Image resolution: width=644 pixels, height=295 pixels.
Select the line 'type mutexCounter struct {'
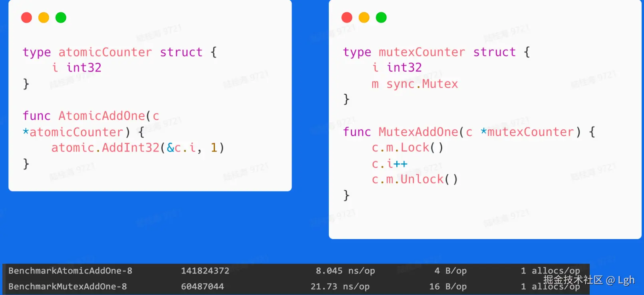(x=437, y=52)
